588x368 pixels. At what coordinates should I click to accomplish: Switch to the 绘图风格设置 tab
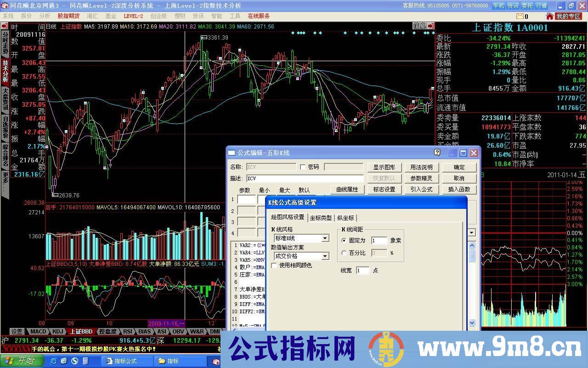click(288, 217)
